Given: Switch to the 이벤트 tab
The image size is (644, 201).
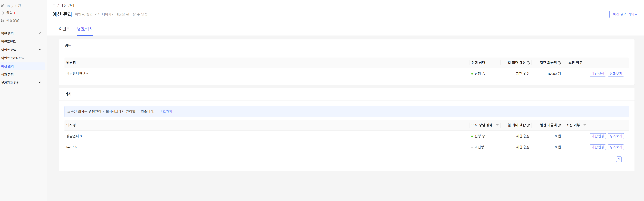Looking at the screenshot, I should (64, 29).
